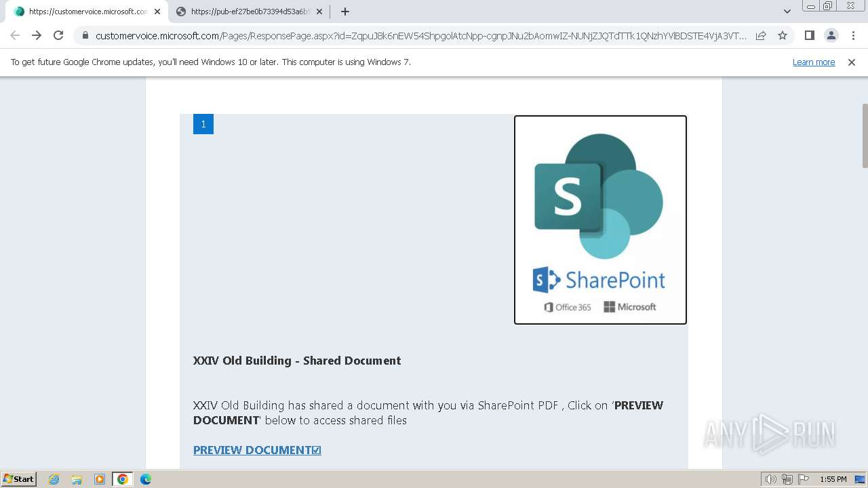Click the padlock site info icon
Screen dimensions: 868x488
(x=85, y=36)
